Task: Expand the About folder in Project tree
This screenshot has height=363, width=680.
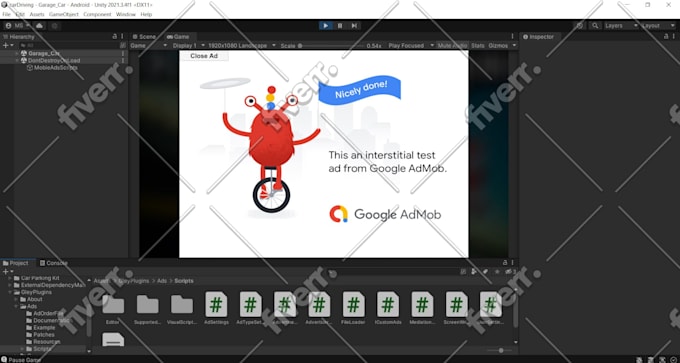Action: point(16,299)
